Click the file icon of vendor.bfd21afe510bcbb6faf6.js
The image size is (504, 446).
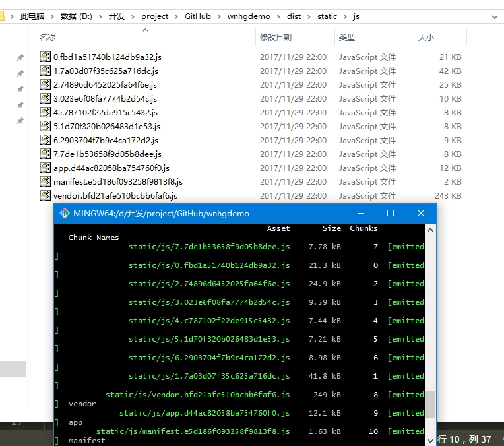(46, 195)
